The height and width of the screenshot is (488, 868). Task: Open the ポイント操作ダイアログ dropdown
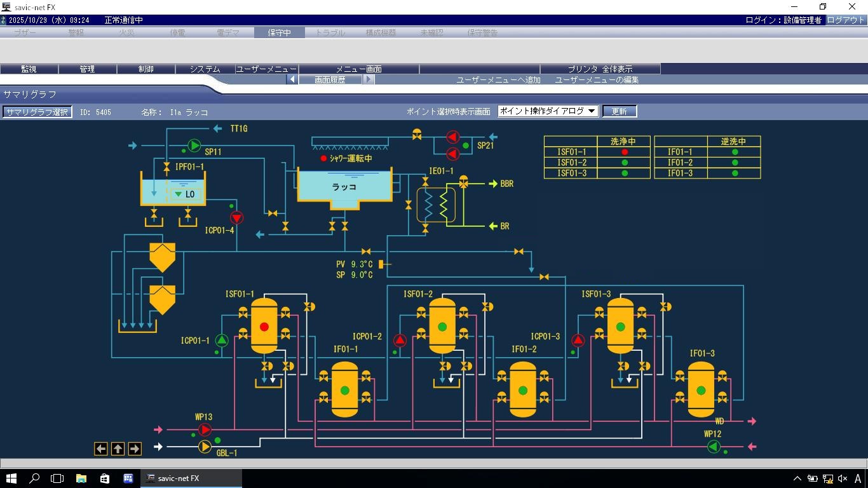[548, 111]
